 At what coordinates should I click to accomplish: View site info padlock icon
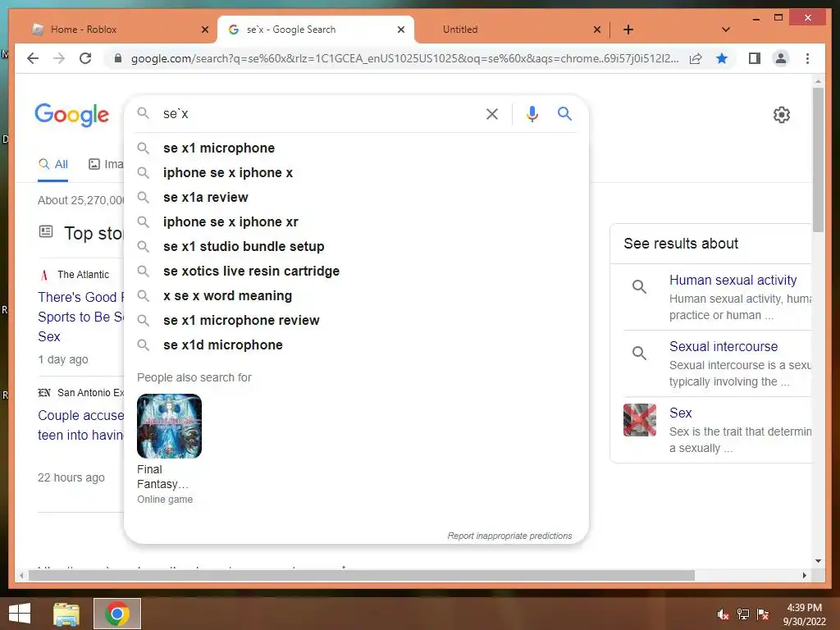click(118, 58)
